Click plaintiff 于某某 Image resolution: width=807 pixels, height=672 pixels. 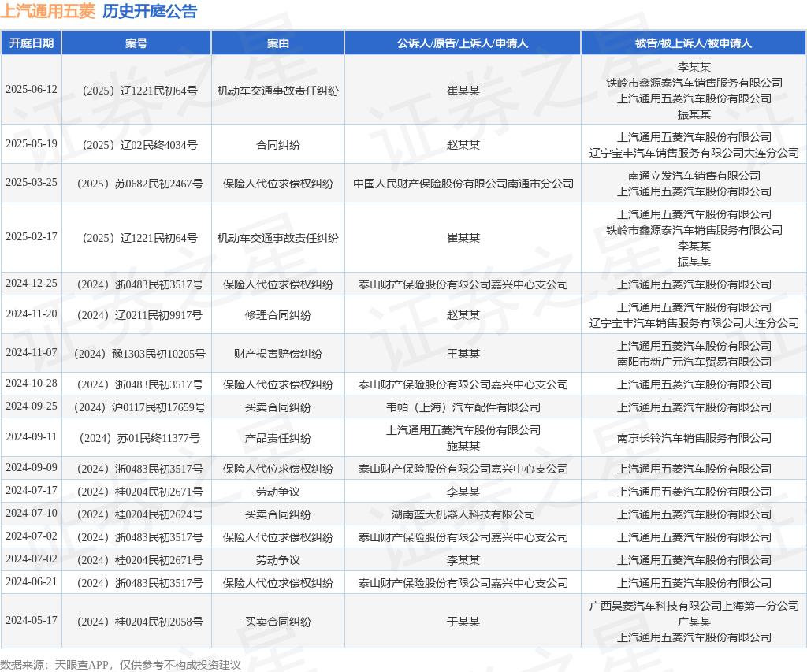[x=463, y=622]
